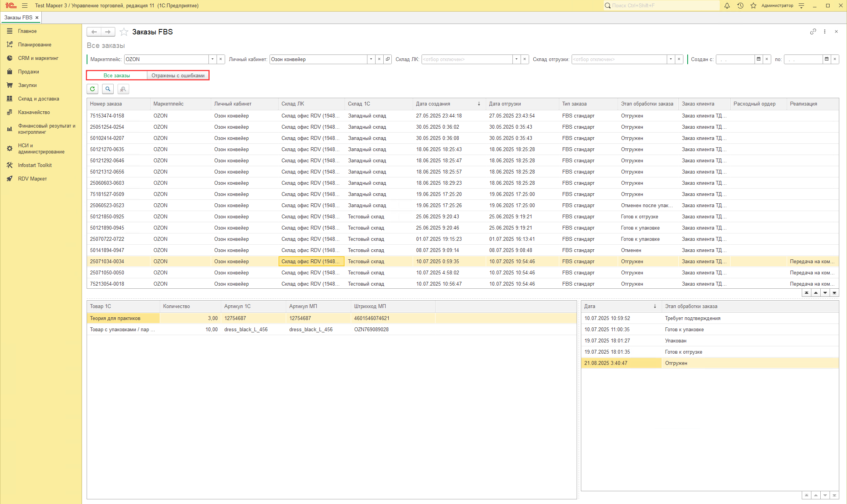Move up one row in orders
This screenshot has width=847, height=504.
pyautogui.click(x=816, y=293)
